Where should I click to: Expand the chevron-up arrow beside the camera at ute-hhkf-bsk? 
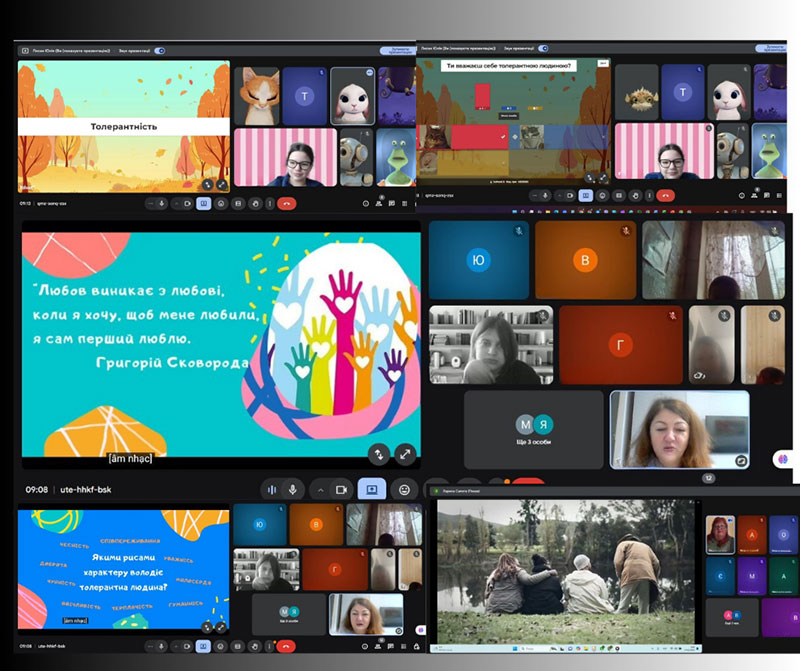pyautogui.click(x=320, y=490)
